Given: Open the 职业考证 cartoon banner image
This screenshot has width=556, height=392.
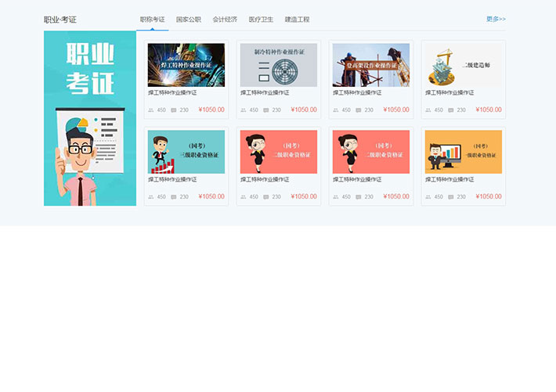Looking at the screenshot, I should [x=90, y=119].
